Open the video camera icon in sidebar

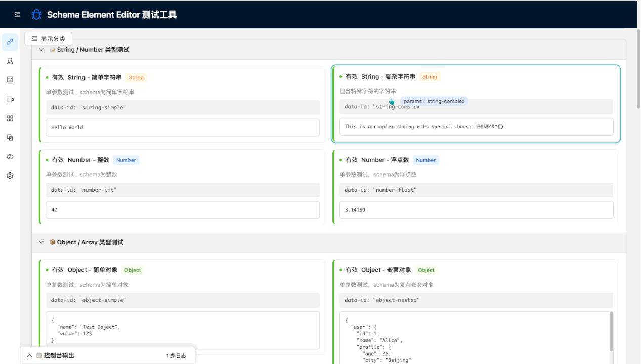pos(10,99)
